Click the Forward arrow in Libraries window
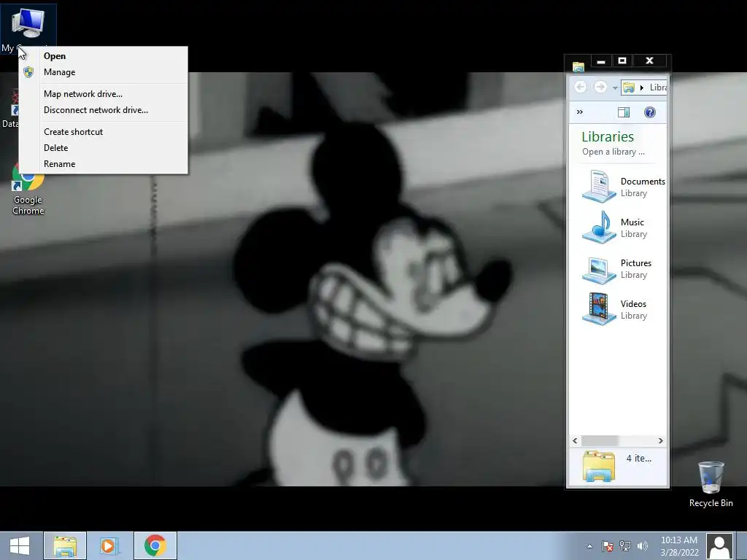 (600, 87)
